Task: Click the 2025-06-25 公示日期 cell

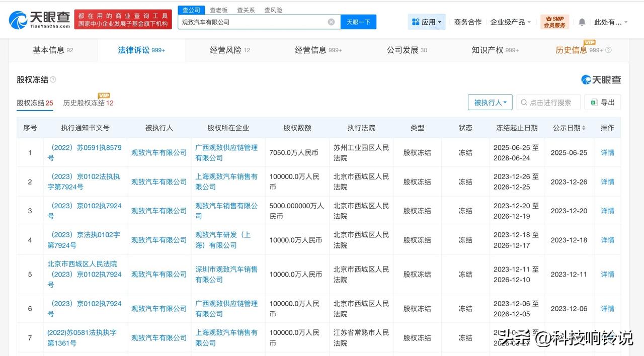Action: [569, 152]
